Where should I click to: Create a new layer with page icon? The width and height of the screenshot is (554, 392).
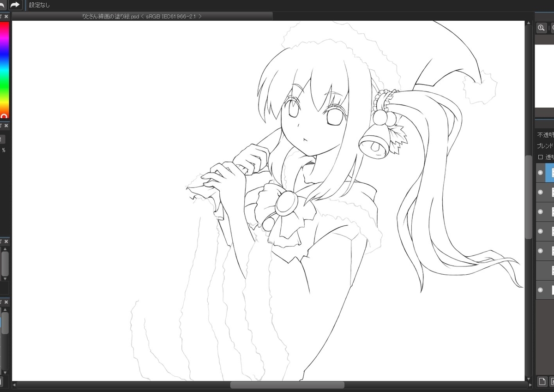point(542,381)
